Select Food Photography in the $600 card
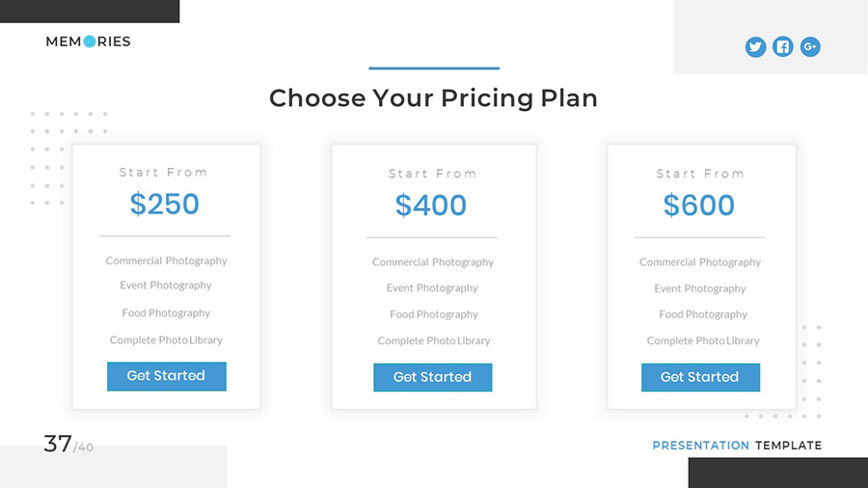Viewport: 868px width, 488px height. pyautogui.click(x=703, y=314)
